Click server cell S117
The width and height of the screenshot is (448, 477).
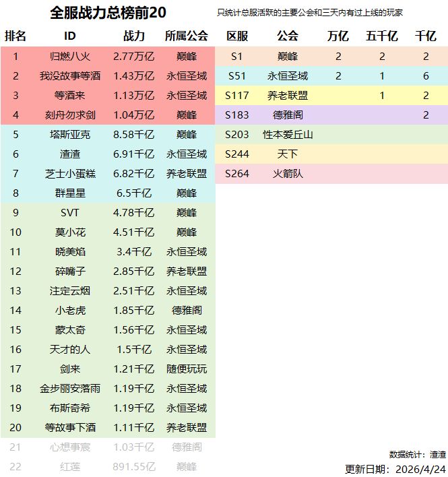tap(237, 96)
